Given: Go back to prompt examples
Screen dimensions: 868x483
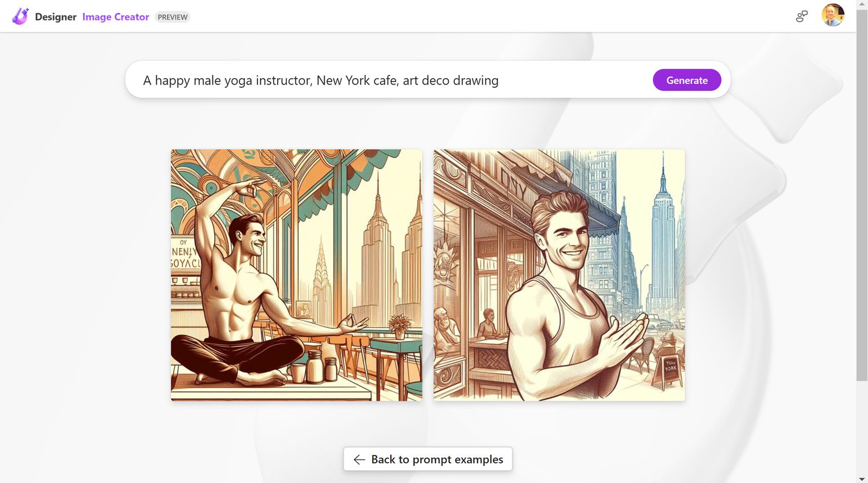Looking at the screenshot, I should point(428,459).
